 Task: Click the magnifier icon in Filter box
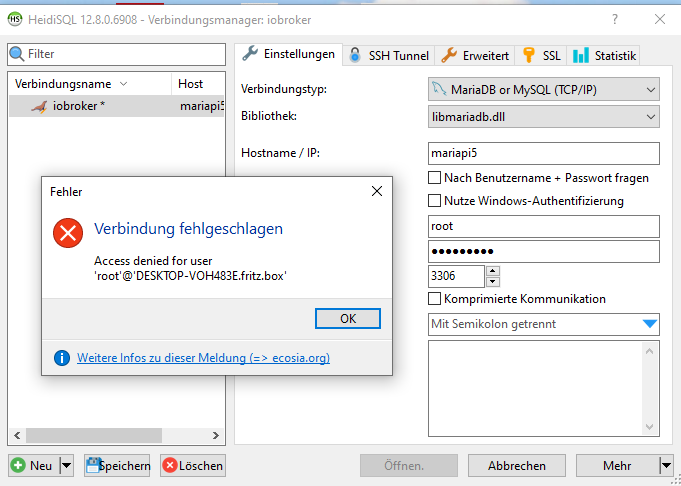[17, 54]
